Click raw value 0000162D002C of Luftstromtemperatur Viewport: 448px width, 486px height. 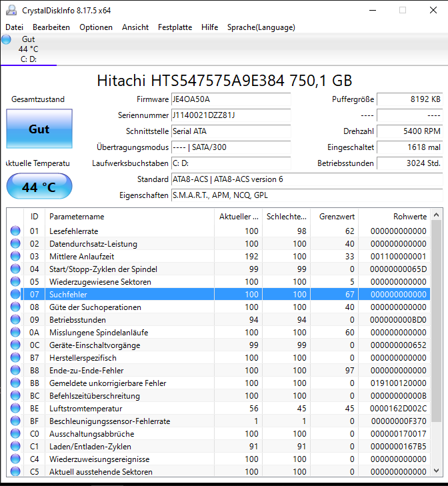(398, 409)
